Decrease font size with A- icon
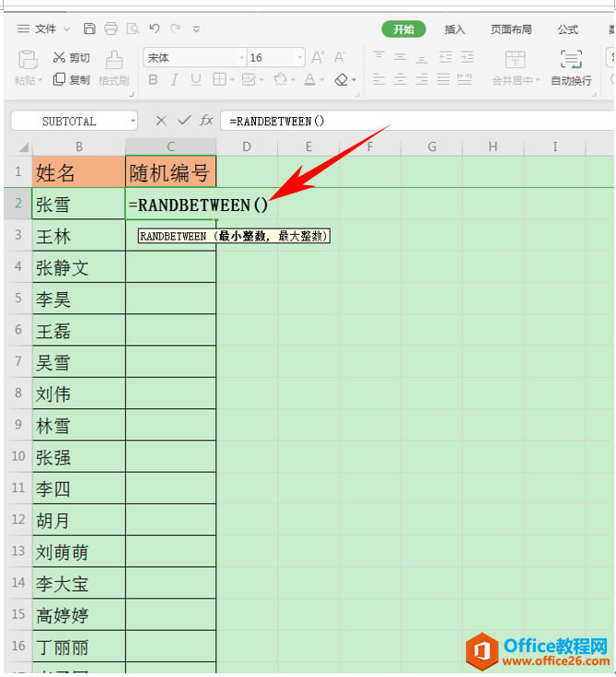 pyautogui.click(x=340, y=57)
